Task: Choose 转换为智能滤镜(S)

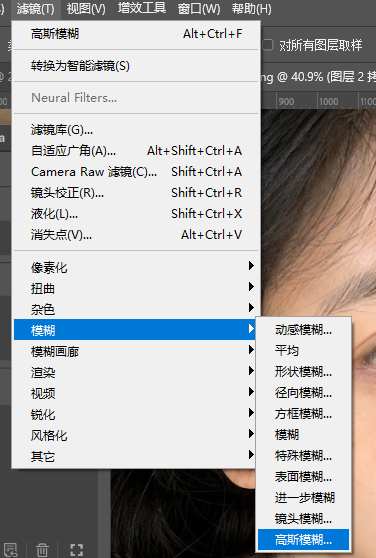Action: pyautogui.click(x=136, y=66)
